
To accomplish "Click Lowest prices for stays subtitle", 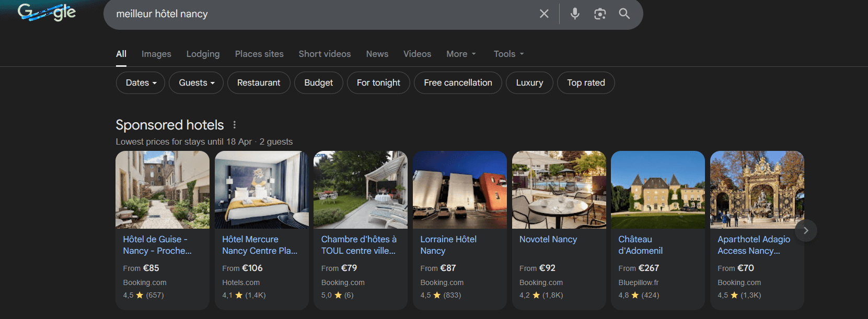I will point(204,141).
